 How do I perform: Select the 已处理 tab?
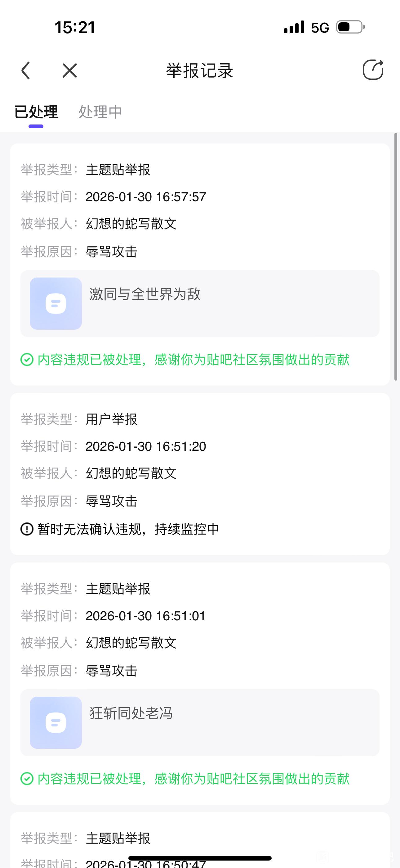click(36, 112)
